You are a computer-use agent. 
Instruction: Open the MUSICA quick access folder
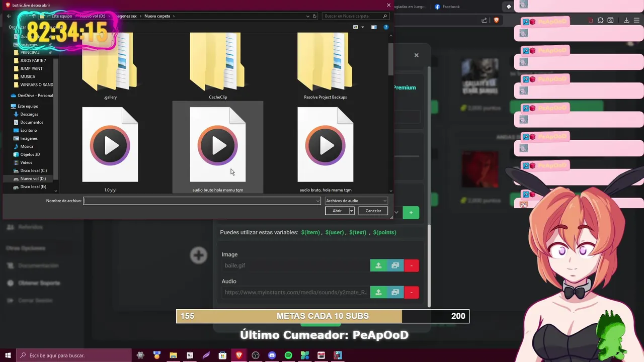(28, 76)
